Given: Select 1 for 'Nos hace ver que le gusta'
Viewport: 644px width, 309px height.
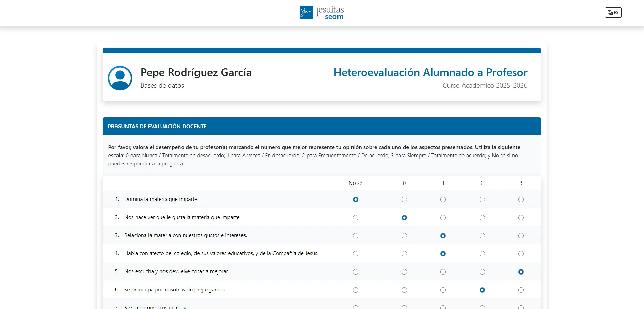Looking at the screenshot, I should click(443, 218).
